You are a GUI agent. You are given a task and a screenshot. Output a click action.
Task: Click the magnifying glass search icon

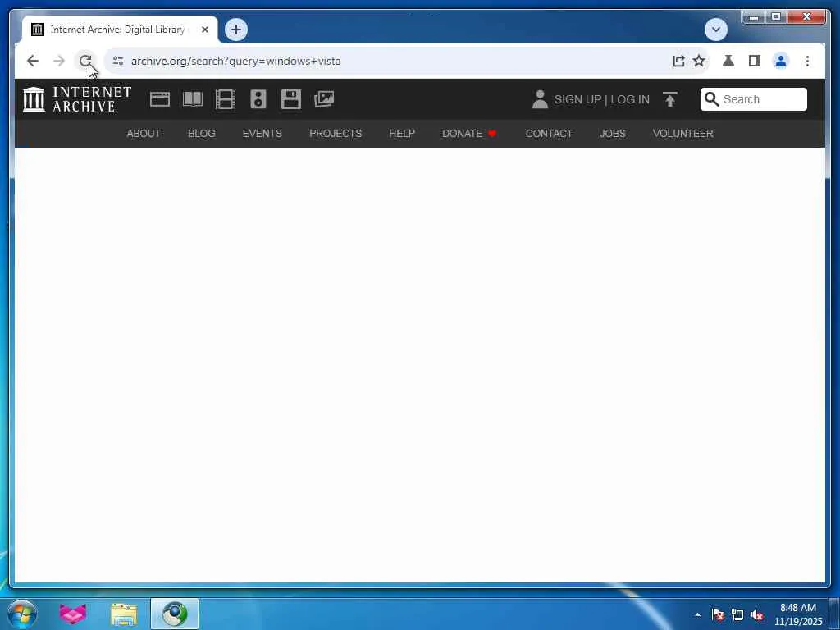click(x=711, y=99)
